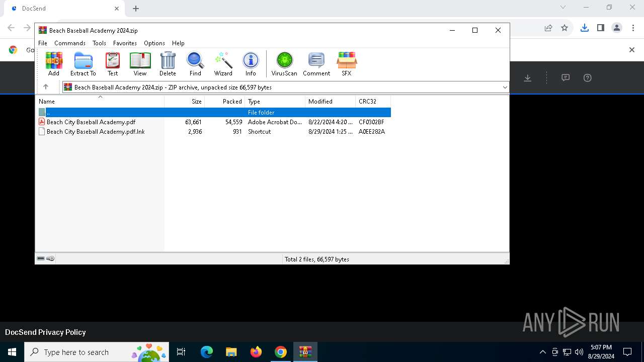Open the Tools menu

tap(99, 43)
